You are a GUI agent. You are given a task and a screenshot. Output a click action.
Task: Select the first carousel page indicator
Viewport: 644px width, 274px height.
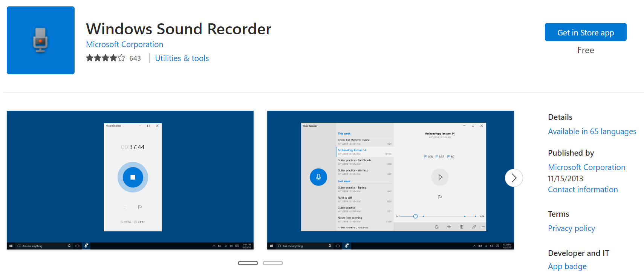pyautogui.click(x=248, y=263)
